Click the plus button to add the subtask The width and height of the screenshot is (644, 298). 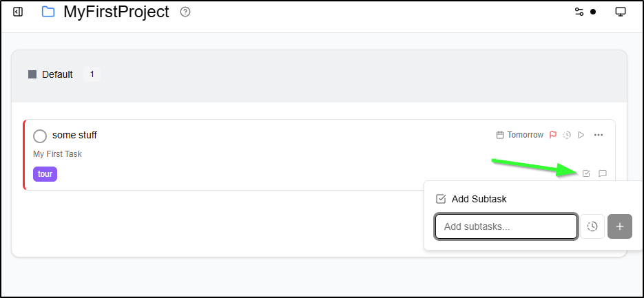coord(620,226)
